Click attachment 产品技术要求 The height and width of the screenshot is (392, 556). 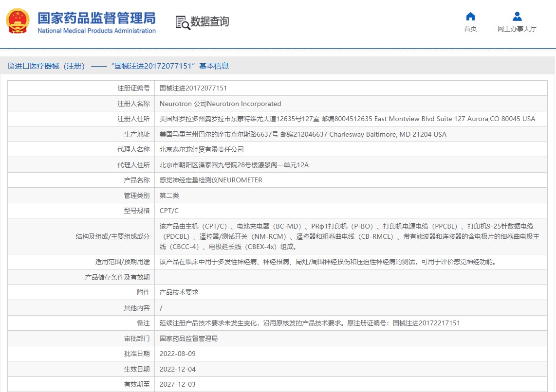tap(179, 292)
